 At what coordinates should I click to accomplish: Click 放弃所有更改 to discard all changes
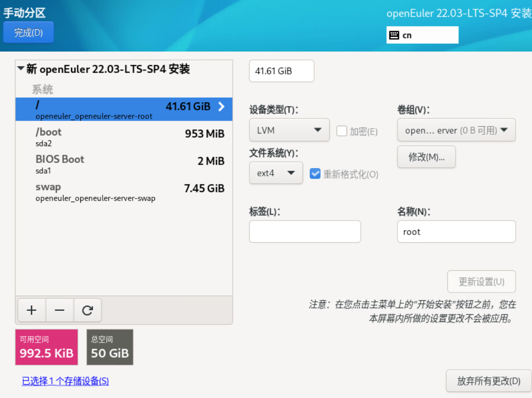[x=488, y=381]
